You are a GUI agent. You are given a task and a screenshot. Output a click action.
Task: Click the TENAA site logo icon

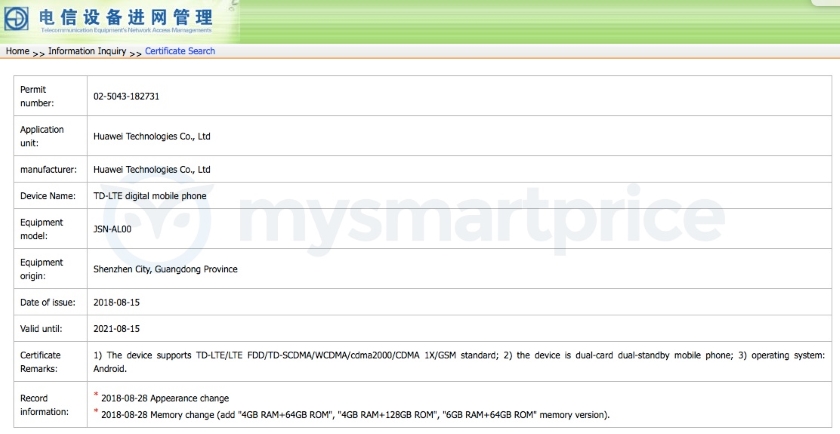pyautogui.click(x=16, y=19)
